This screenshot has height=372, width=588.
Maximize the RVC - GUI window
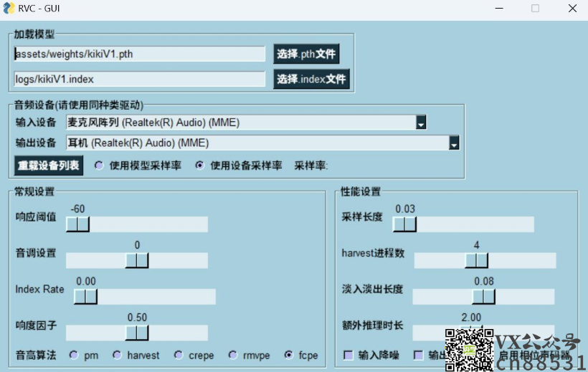[x=535, y=9]
